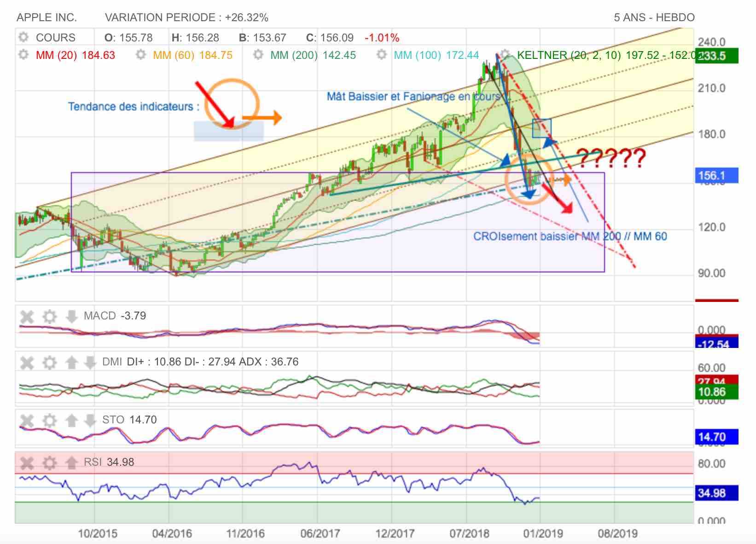Move RSI panel up with arrow

71,463
